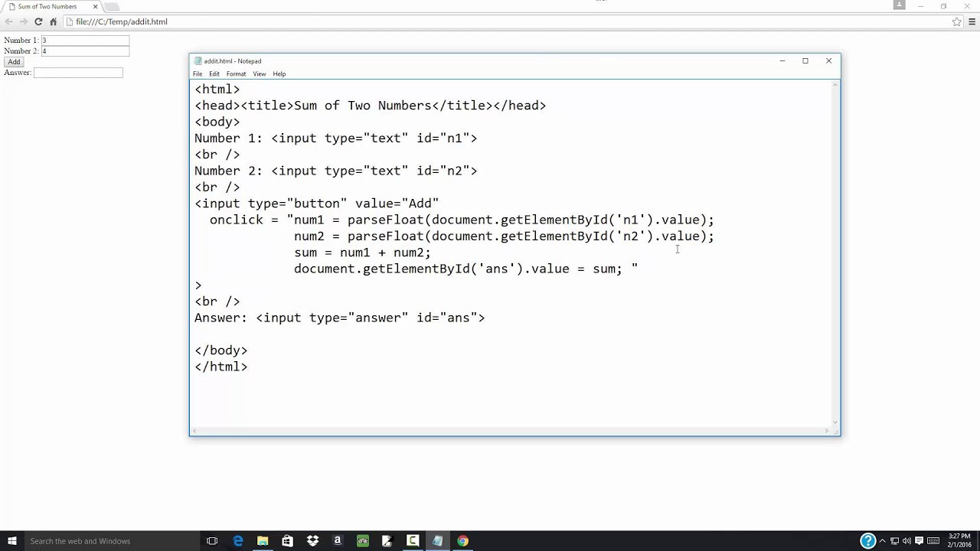This screenshot has width=980, height=551.
Task: Click the </html> closing tag line
Action: [x=220, y=367]
